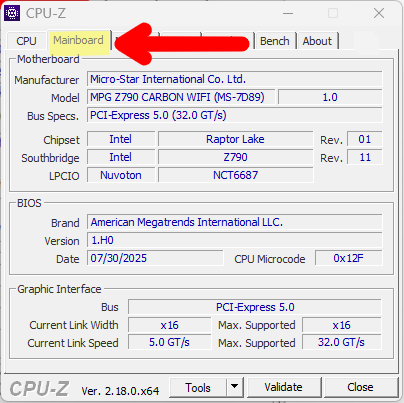Close CPU-Z with the title bar X

379,13
